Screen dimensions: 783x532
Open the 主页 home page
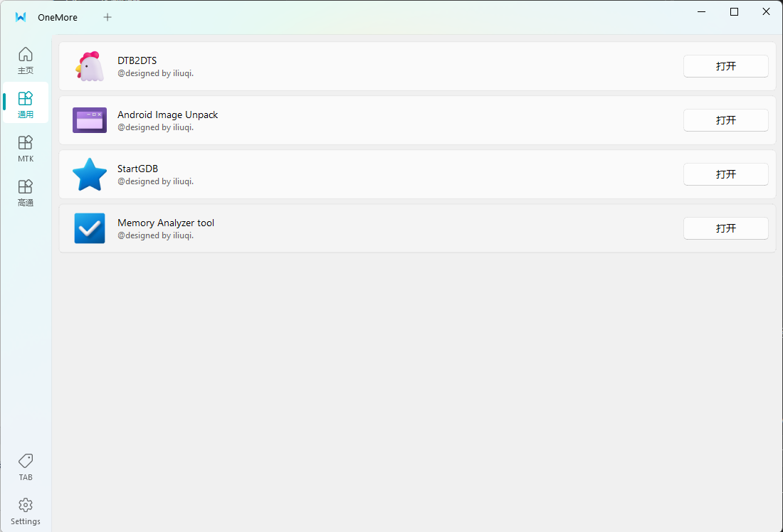[26, 60]
